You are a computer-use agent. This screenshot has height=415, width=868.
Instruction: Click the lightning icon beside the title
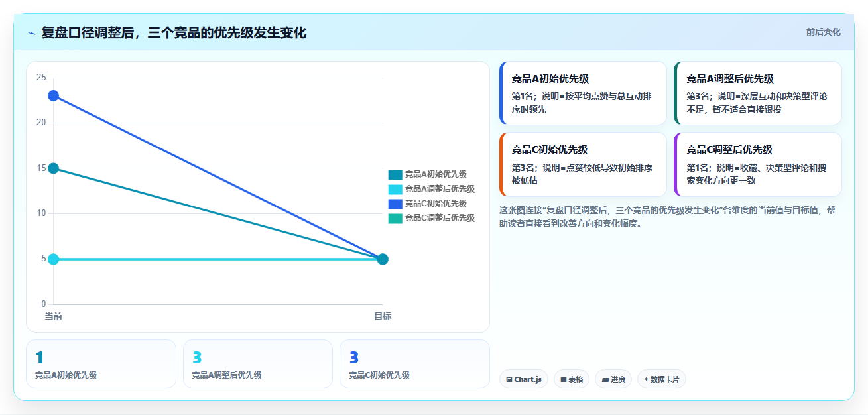coord(31,33)
